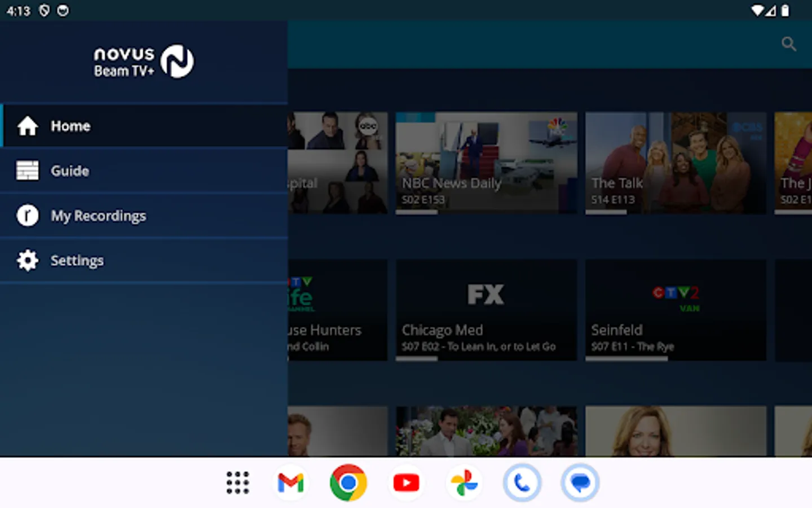Screen dimensions: 812x508
Task: Open the Phone app in dock
Action: (x=522, y=483)
